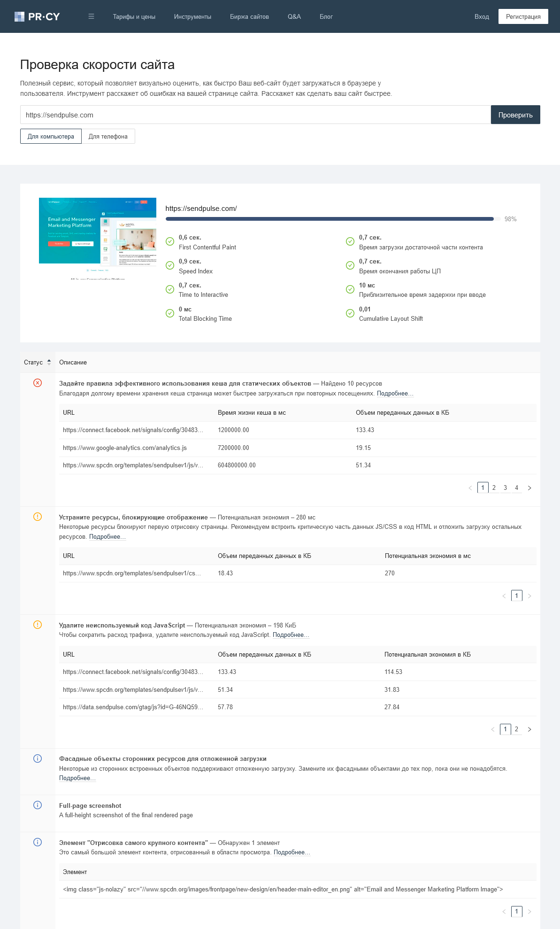Click green check icon beside Cumulative Layout Shift
The width and height of the screenshot is (560, 929).
(x=350, y=313)
